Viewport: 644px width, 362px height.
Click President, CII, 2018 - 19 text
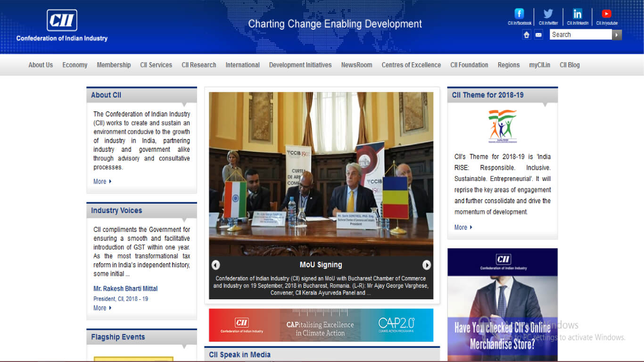click(121, 299)
